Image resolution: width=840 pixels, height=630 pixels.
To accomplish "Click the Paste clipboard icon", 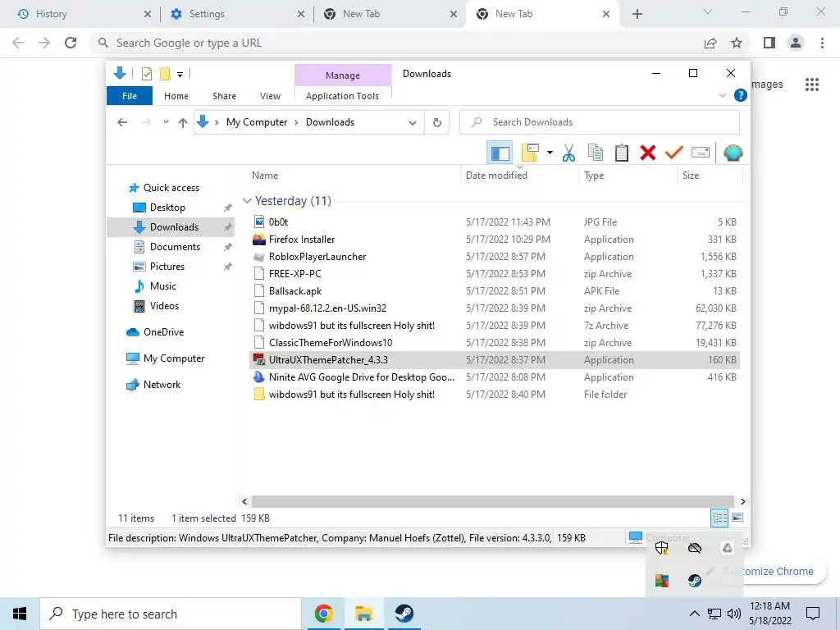I will coord(622,153).
